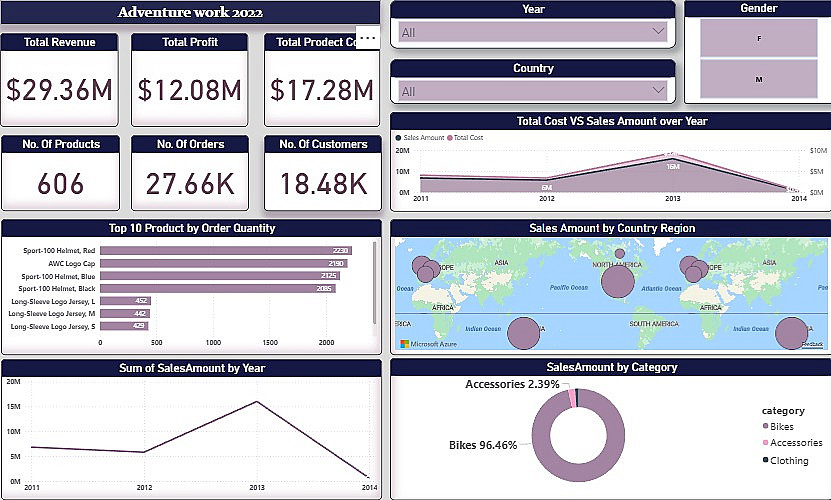This screenshot has width=831, height=500.
Task: Click the Sales Amount by Country Region title
Action: tap(612, 228)
